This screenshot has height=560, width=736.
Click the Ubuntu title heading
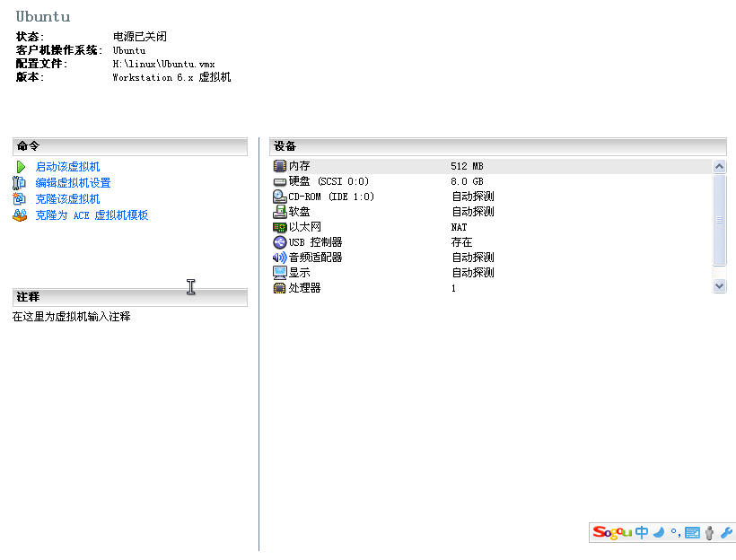(x=43, y=16)
